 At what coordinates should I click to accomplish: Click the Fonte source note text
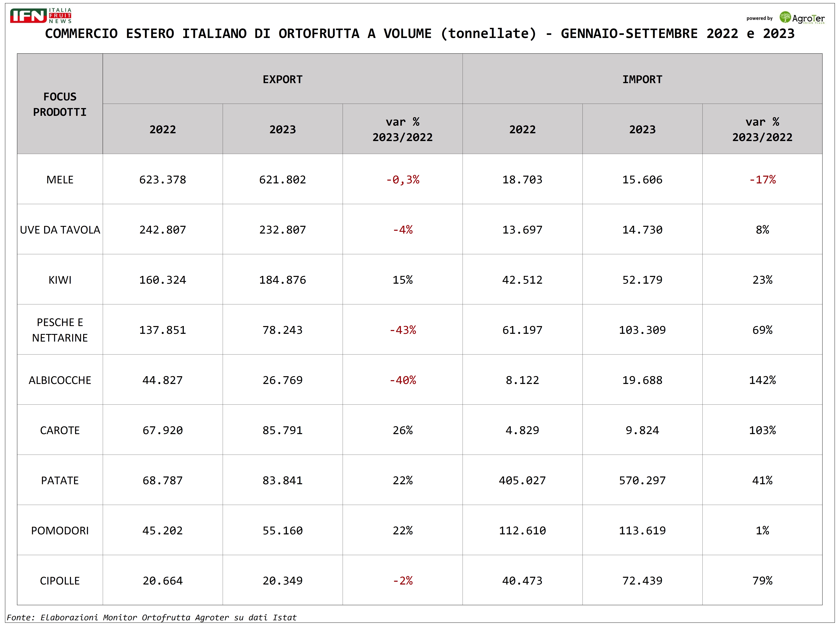[x=152, y=617]
